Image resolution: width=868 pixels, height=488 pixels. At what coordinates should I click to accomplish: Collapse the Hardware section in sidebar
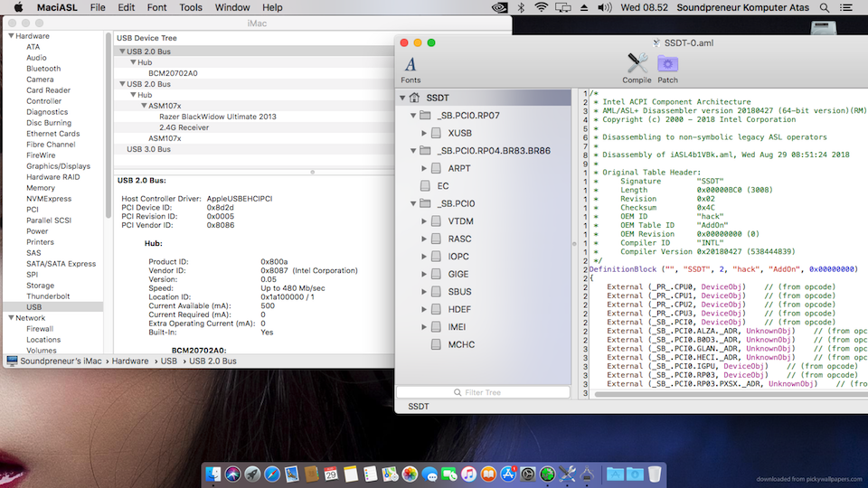click(x=11, y=36)
